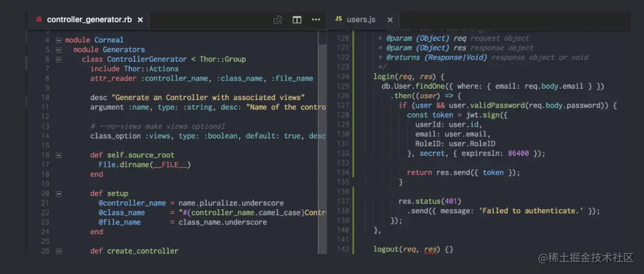
Task: Click '# --no-views make views optional' comment
Action: 157,126
